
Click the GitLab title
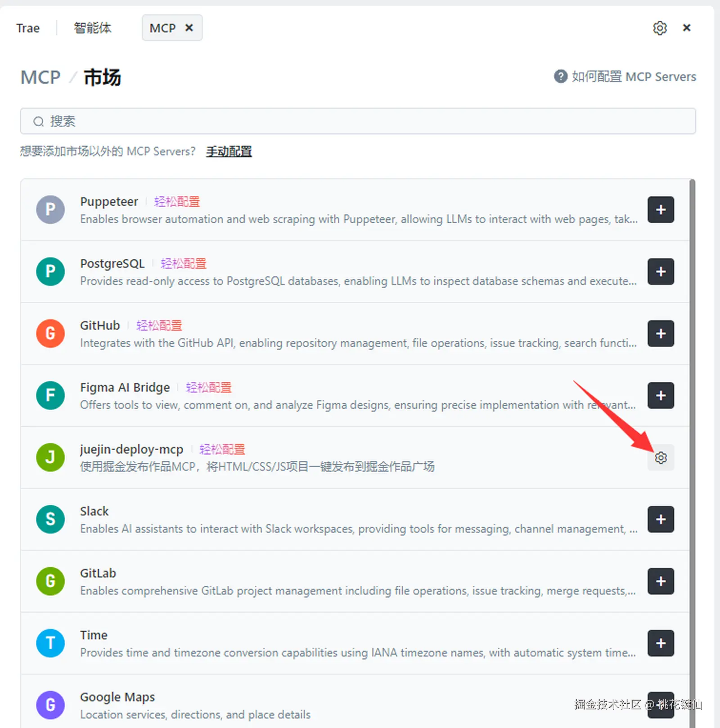click(98, 573)
